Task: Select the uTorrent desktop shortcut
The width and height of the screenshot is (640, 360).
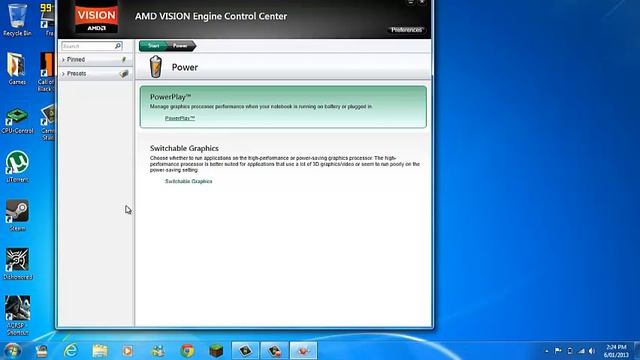Action: 17,167
